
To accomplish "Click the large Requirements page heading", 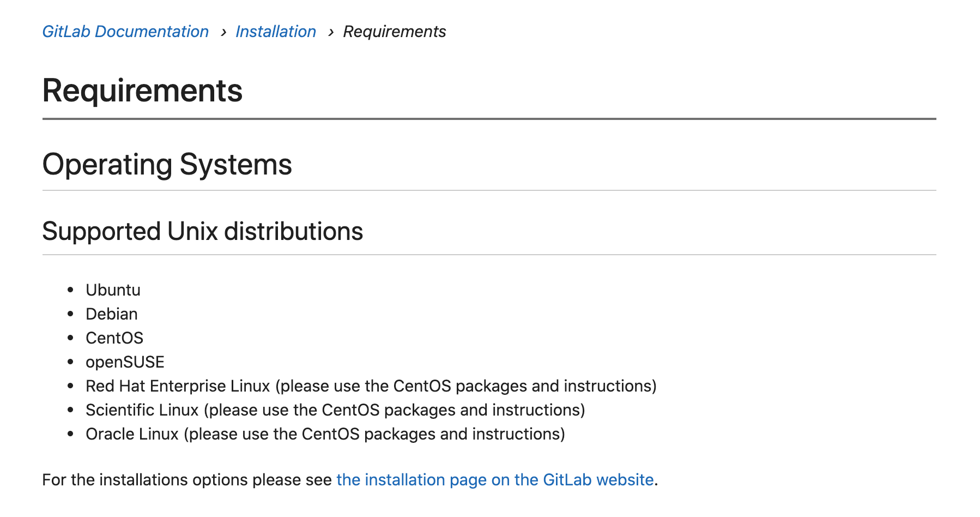I will [x=142, y=91].
